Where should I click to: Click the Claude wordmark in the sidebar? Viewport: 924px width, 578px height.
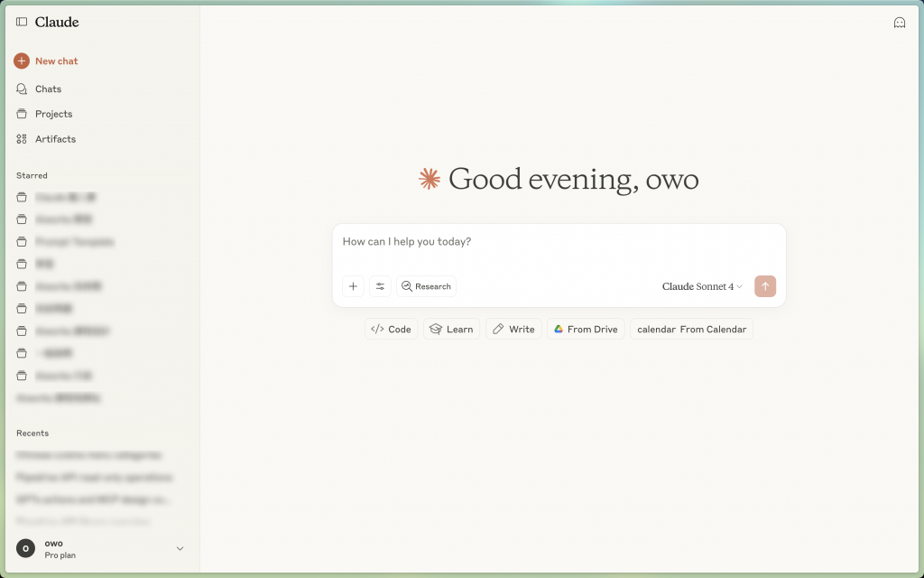(57, 22)
